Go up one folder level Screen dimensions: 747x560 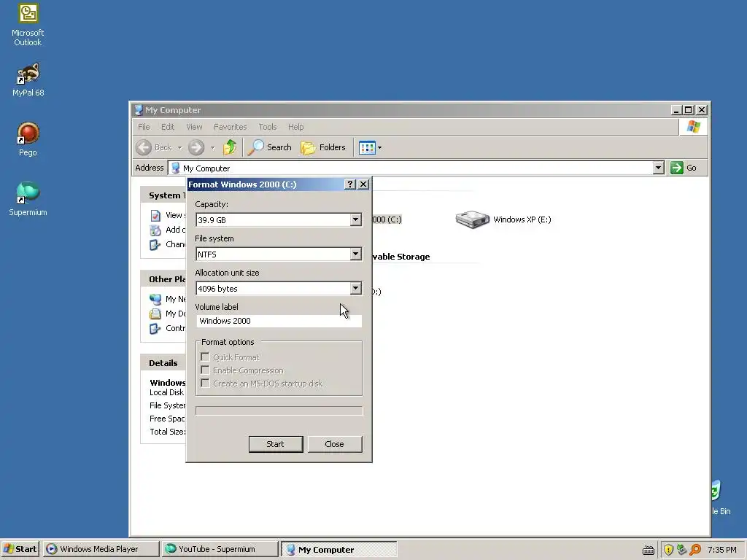230,147
